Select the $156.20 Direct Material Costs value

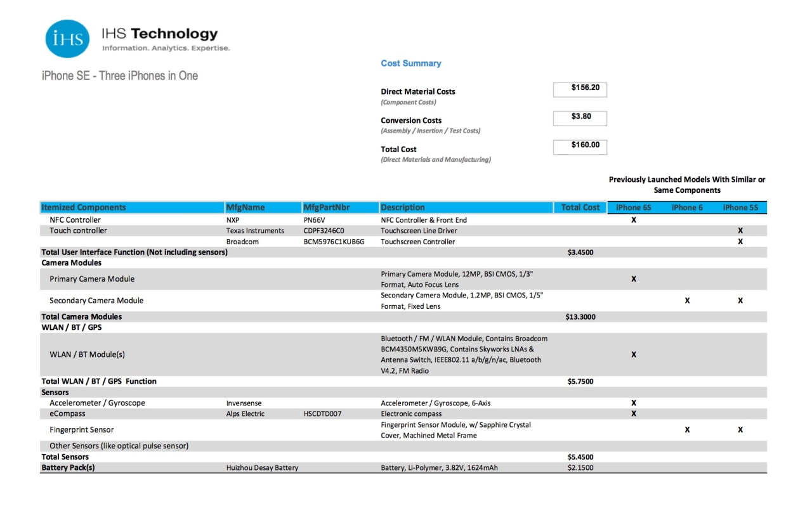pyautogui.click(x=579, y=89)
